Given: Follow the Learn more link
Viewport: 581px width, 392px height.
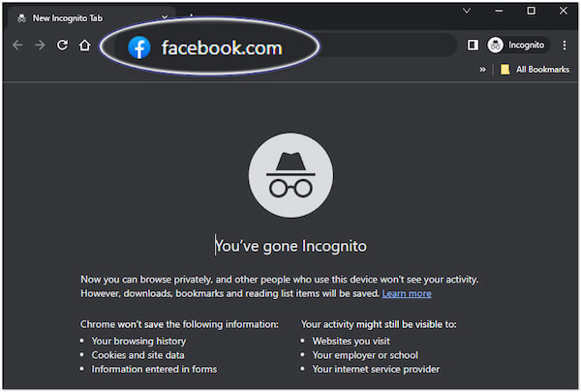Looking at the screenshot, I should [407, 293].
